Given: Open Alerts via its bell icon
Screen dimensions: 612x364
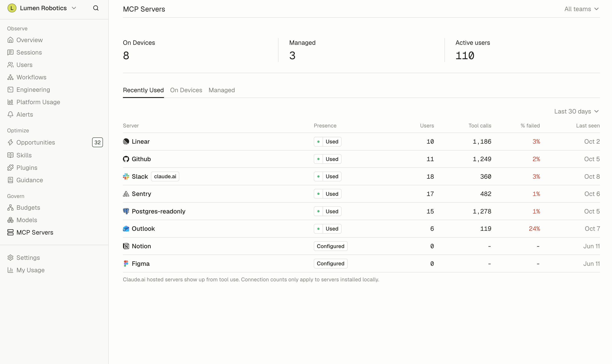Looking at the screenshot, I should tap(10, 115).
